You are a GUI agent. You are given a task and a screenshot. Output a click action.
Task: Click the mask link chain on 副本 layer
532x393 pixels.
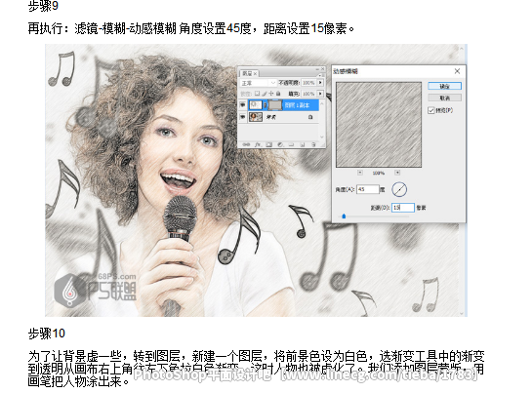(x=266, y=105)
